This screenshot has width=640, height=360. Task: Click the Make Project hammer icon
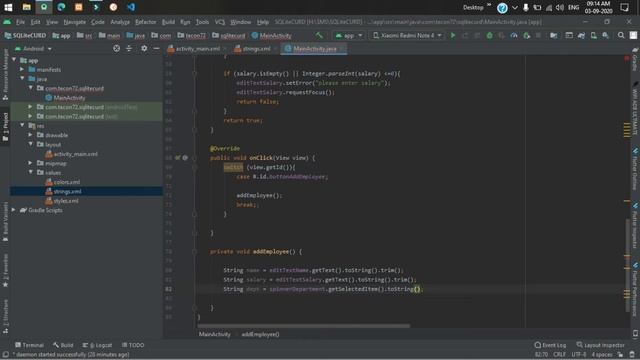(x=319, y=36)
